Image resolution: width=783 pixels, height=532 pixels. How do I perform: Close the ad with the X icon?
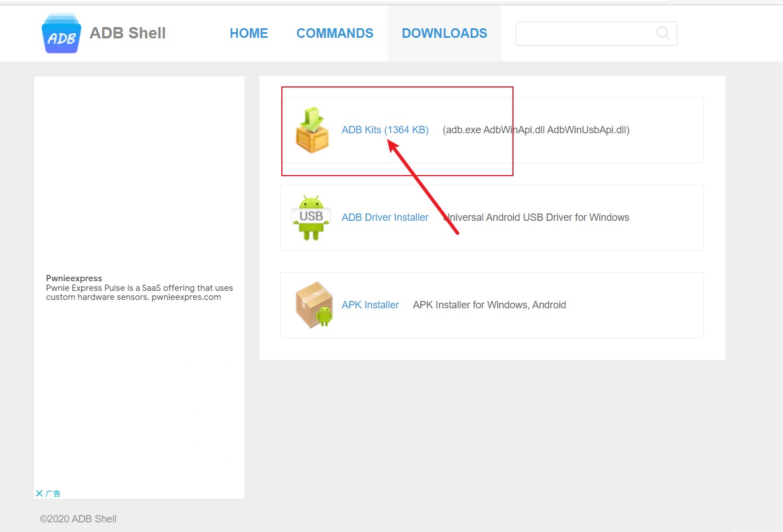tap(39, 493)
